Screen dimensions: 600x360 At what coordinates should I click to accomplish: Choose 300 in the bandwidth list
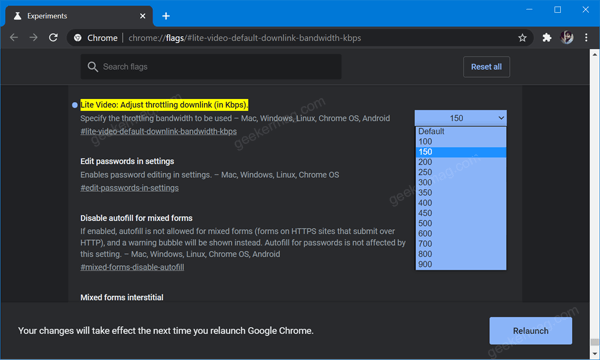tap(461, 182)
